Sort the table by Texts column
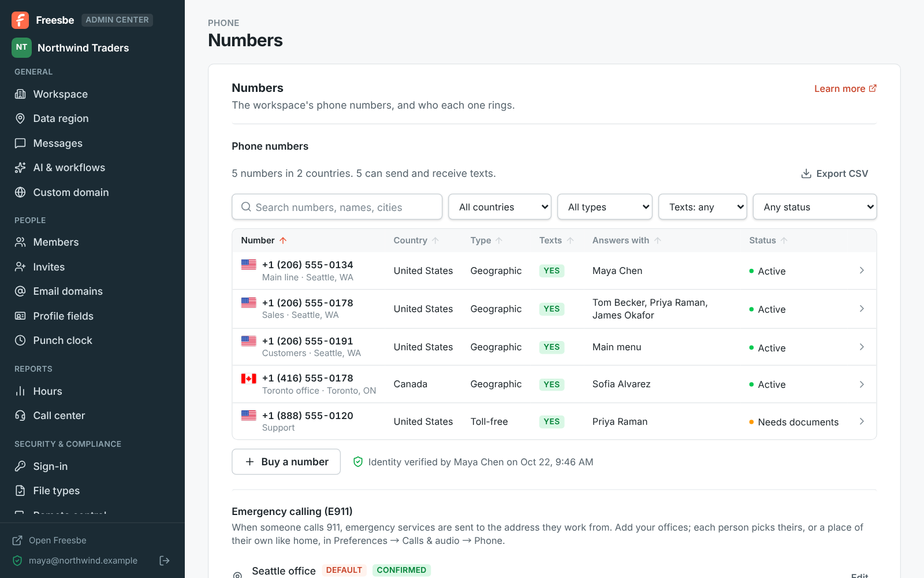The image size is (924, 578). 556,240
